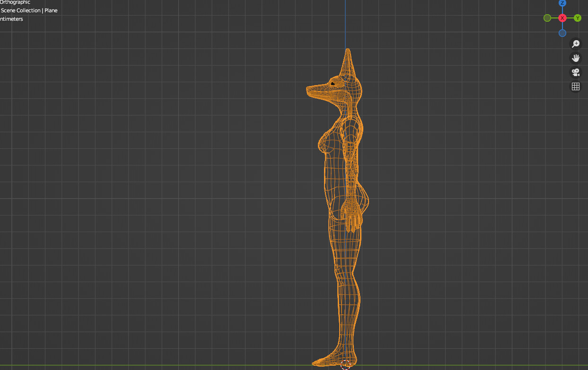Toggle the grid display icon in the sidebar

pyautogui.click(x=575, y=86)
